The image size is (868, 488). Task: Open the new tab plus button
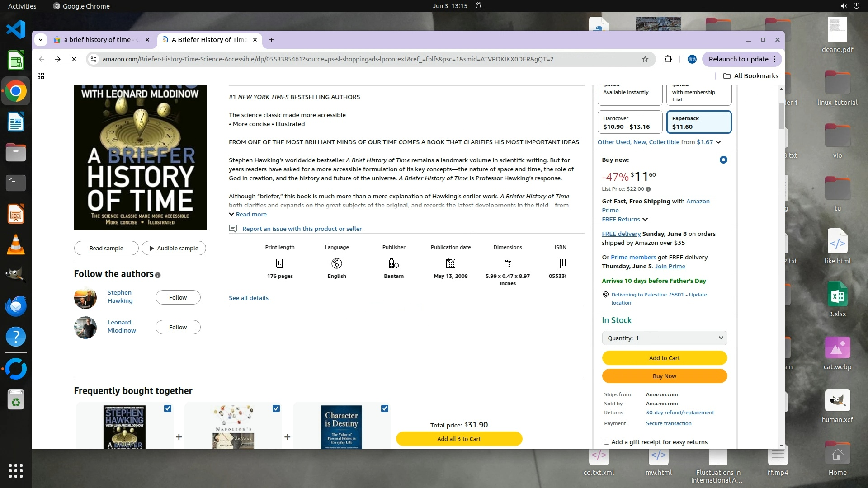271,40
